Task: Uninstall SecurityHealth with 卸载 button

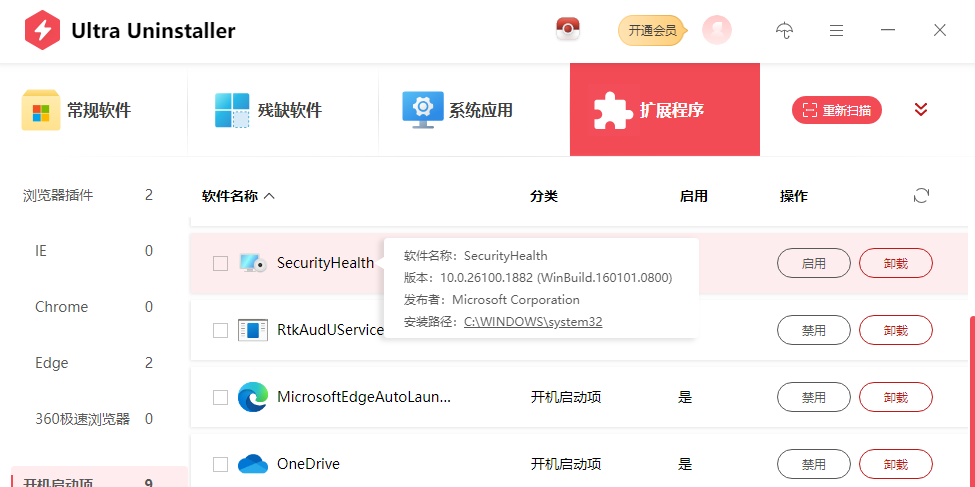Action: (895, 263)
